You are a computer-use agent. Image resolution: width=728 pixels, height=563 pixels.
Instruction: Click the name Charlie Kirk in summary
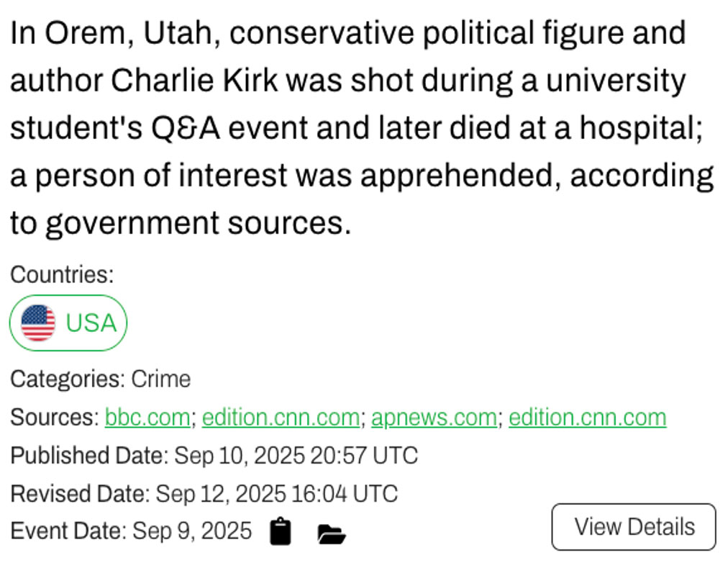196,81
